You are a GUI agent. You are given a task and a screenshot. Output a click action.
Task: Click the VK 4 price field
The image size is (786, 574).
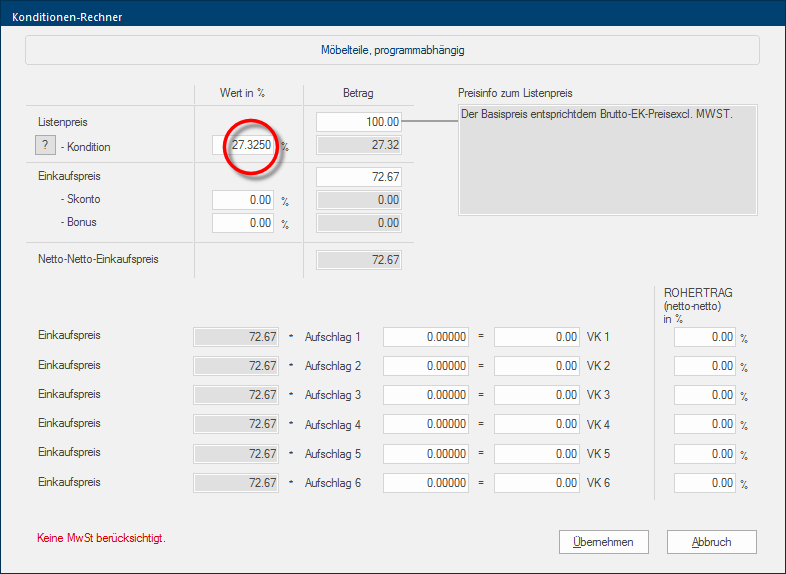coord(537,425)
